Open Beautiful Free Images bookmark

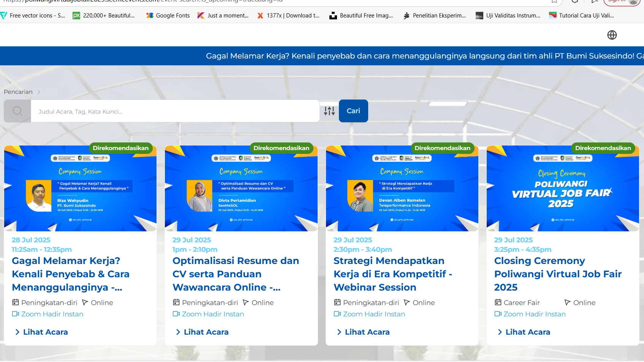[x=361, y=16]
